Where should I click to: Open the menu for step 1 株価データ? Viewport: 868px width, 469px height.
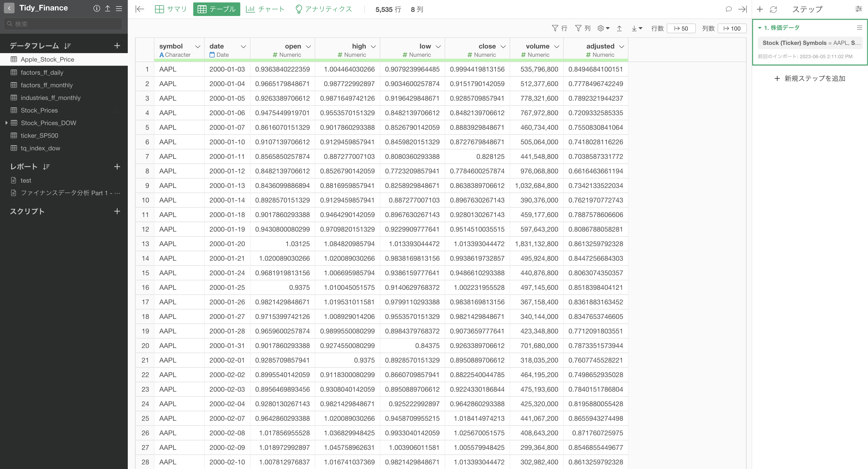click(860, 28)
